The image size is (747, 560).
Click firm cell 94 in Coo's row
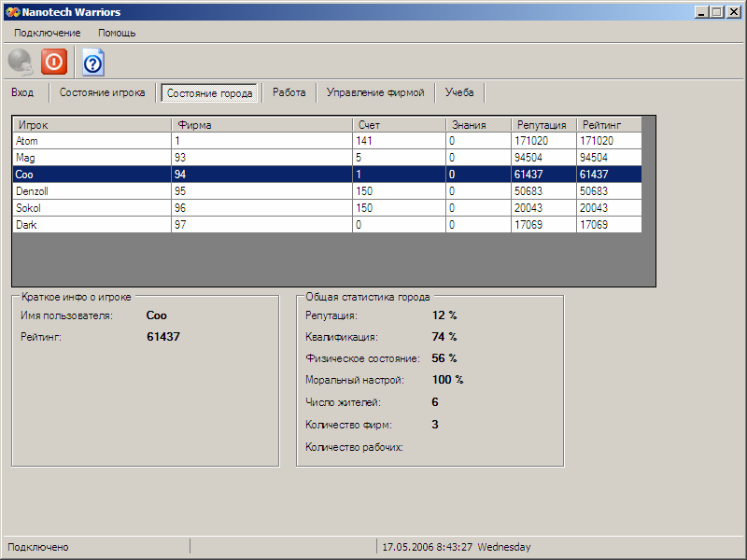point(261,175)
